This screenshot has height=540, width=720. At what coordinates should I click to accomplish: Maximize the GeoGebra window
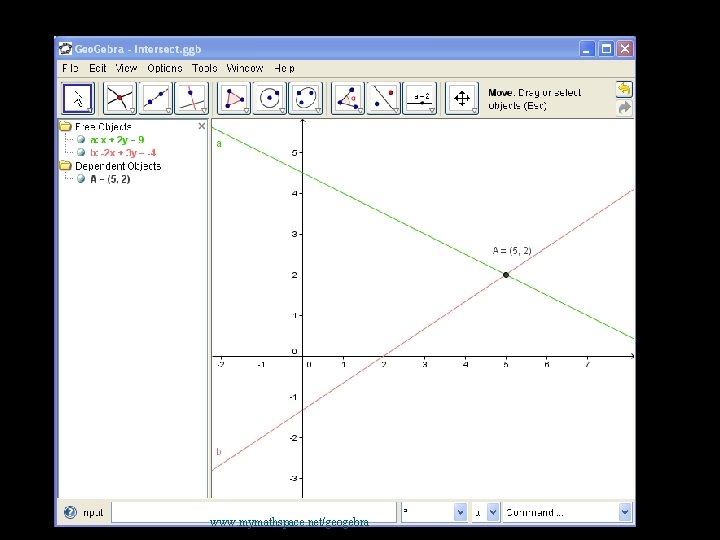coord(606,49)
